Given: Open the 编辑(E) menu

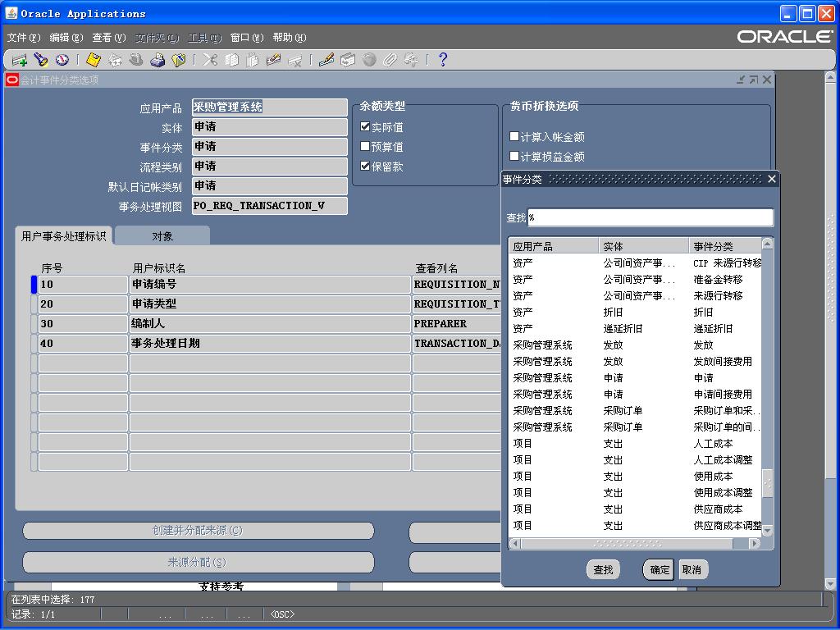Looking at the screenshot, I should (66, 38).
